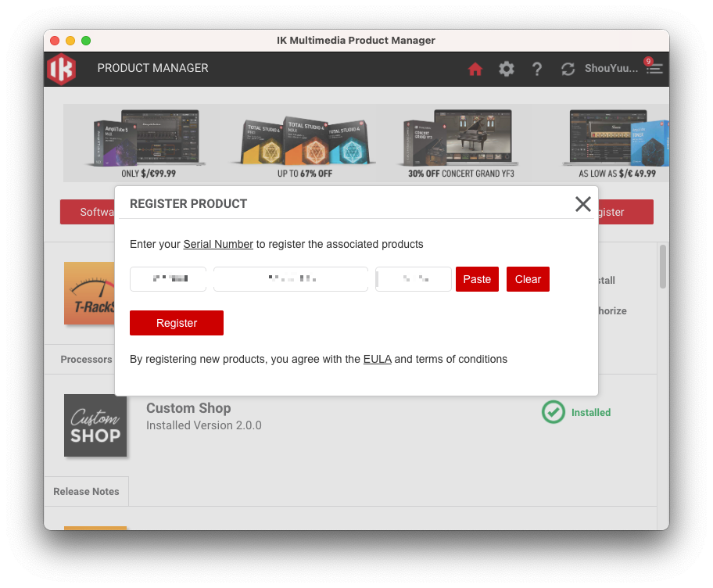This screenshot has width=713, height=588.
Task: Open the ShouYuu... account name
Action: 611,68
